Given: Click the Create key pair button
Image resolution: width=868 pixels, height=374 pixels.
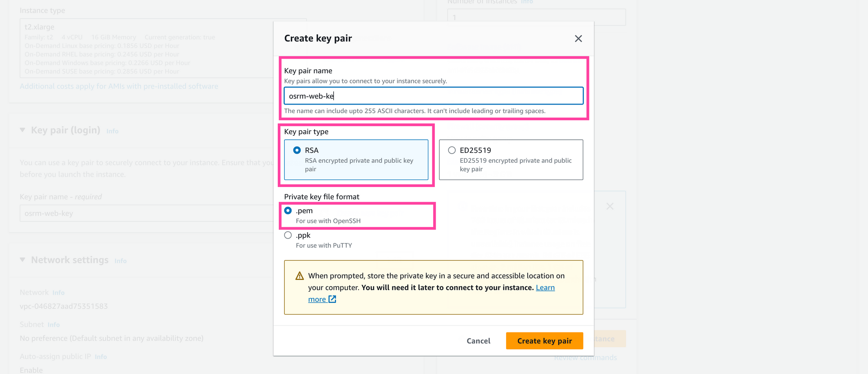Looking at the screenshot, I should [x=544, y=341].
